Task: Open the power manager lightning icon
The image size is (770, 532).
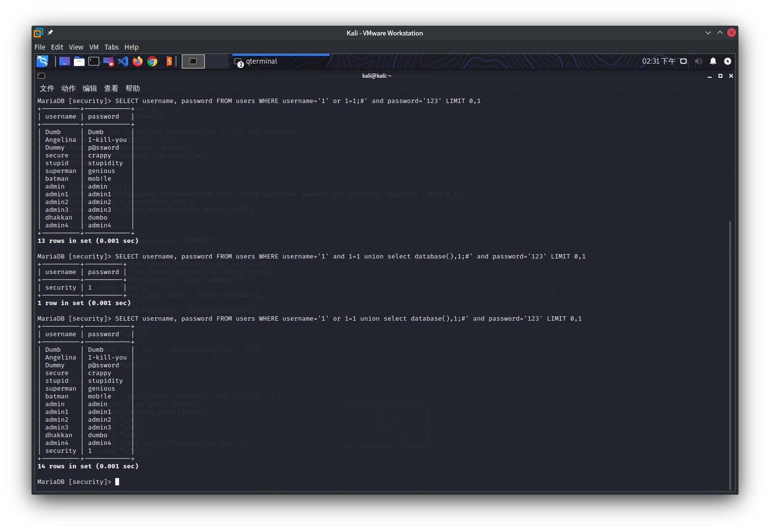Action: [x=728, y=61]
